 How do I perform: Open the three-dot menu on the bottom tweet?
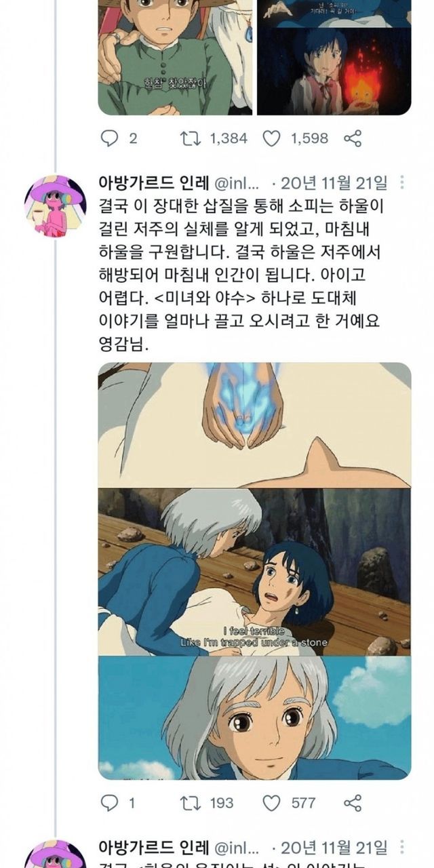[x=402, y=847]
